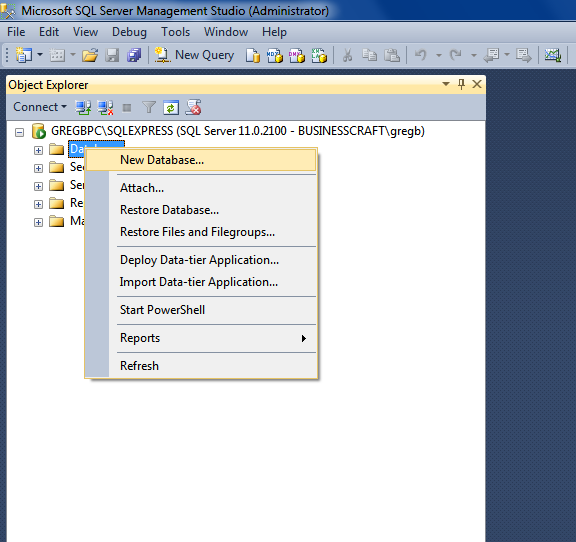Screen dimensions: 576x542
Task: Expand the folder node starting with Ma
Action: click(38, 222)
